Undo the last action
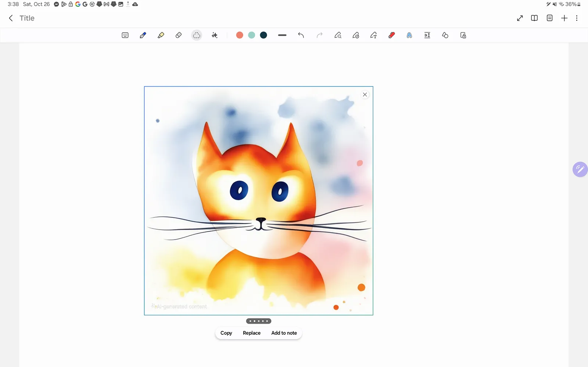The width and height of the screenshot is (588, 367). 301,35
